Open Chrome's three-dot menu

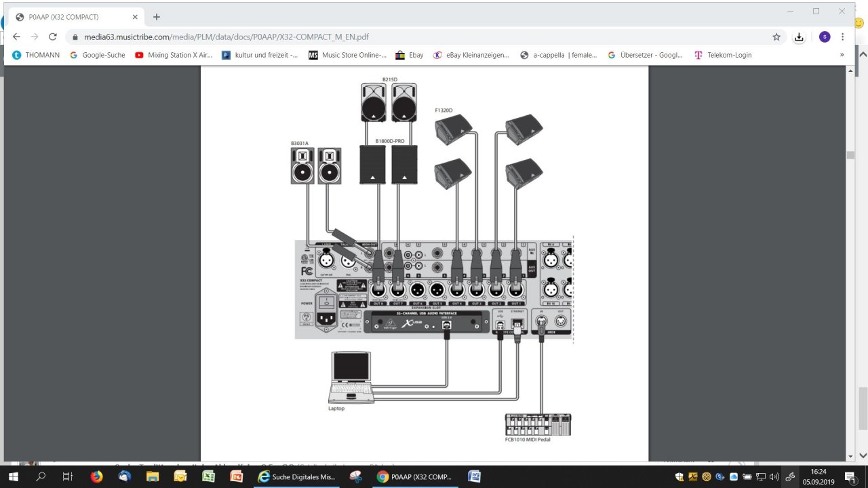(x=843, y=37)
